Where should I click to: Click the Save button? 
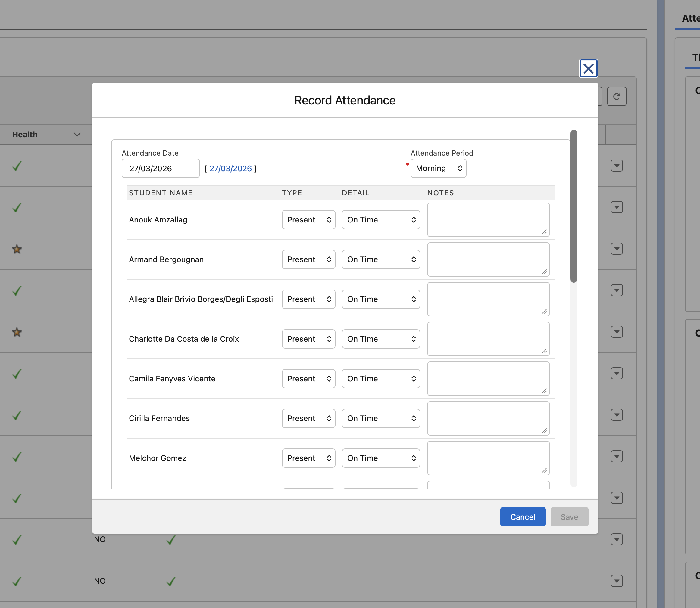coord(569,517)
